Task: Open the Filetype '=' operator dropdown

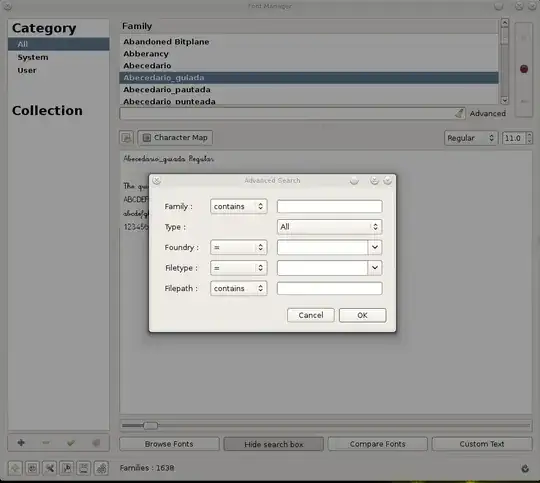Action: pos(239,268)
